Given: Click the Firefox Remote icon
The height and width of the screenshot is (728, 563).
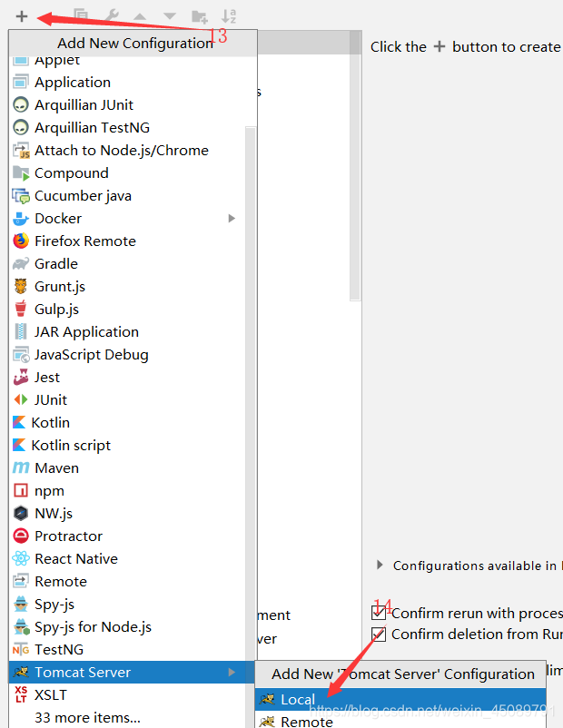Looking at the screenshot, I should tap(21, 241).
